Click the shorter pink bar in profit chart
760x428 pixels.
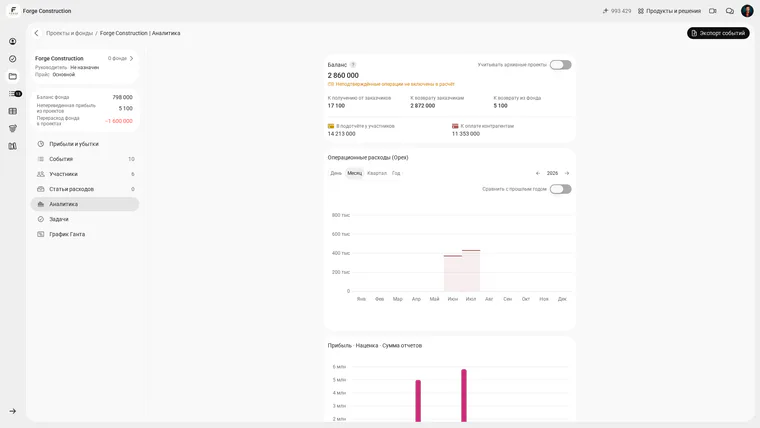(x=418, y=401)
